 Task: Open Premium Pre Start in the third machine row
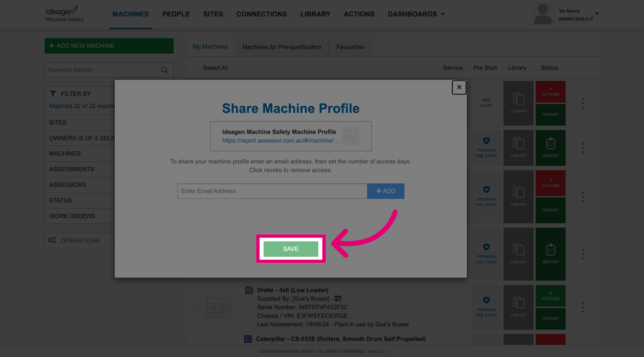pos(486,197)
